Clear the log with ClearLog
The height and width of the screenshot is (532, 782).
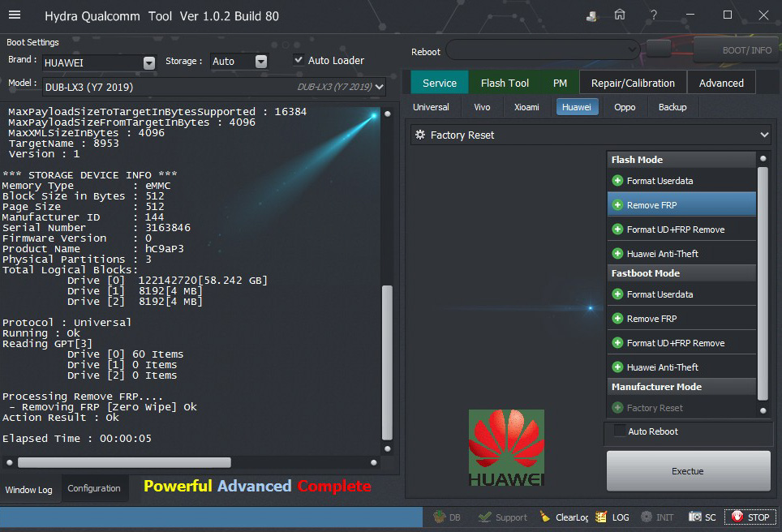[564, 517]
